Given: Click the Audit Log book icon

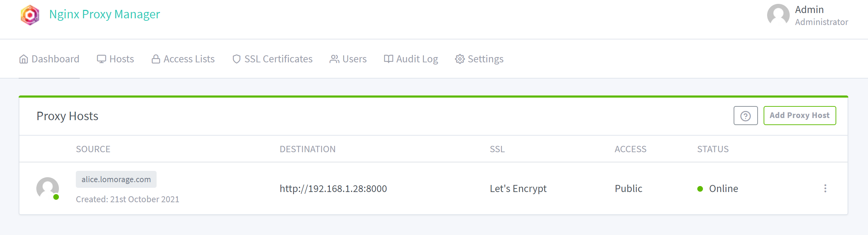Looking at the screenshot, I should tap(389, 59).
